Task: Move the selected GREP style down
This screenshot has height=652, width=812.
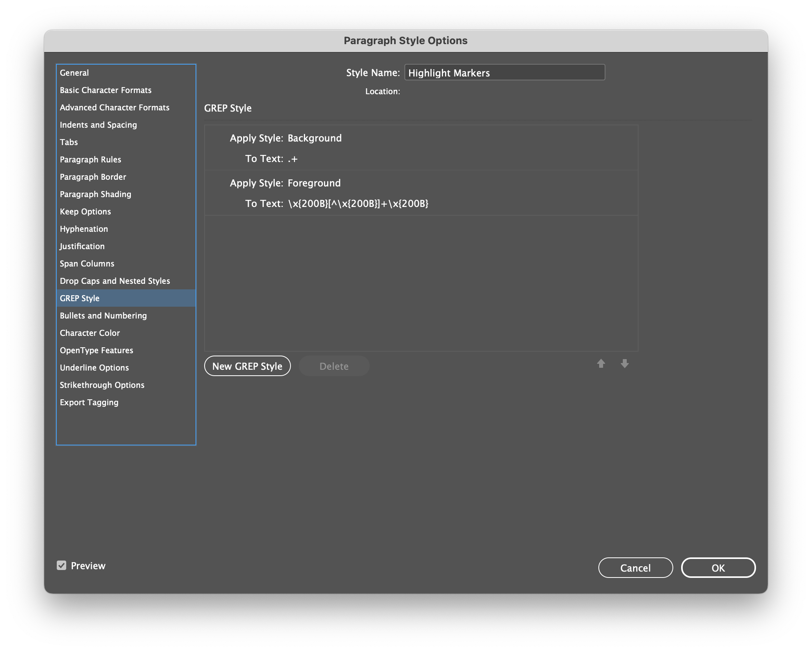Action: [x=624, y=364]
